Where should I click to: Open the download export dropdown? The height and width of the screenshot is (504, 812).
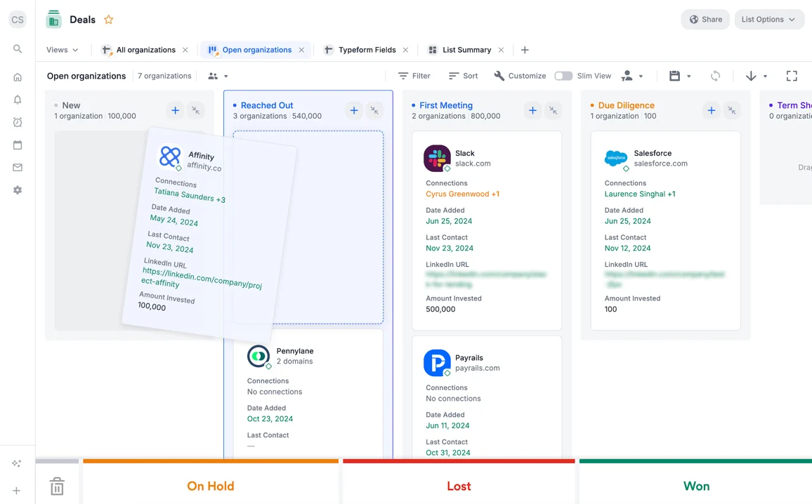click(x=756, y=76)
